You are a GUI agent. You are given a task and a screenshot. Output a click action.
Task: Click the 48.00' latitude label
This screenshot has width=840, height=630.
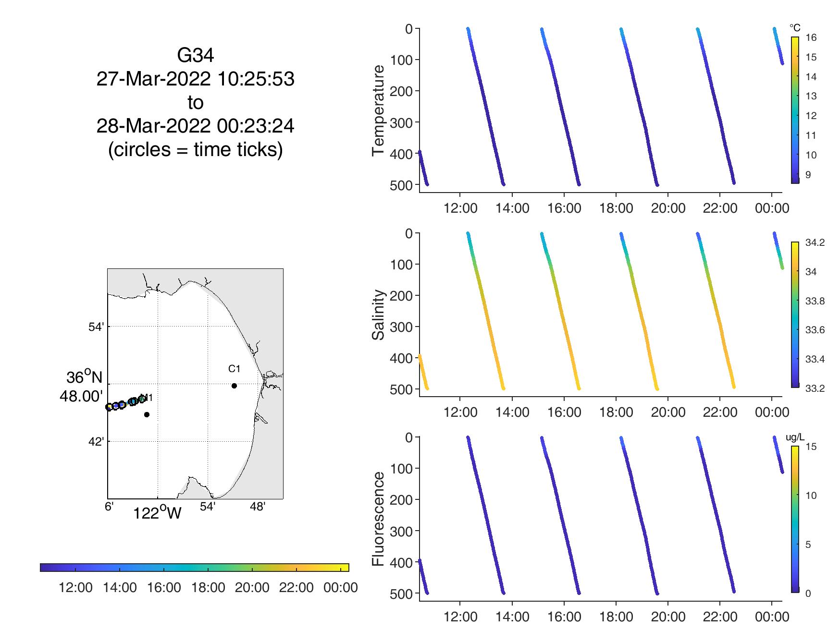tap(81, 397)
